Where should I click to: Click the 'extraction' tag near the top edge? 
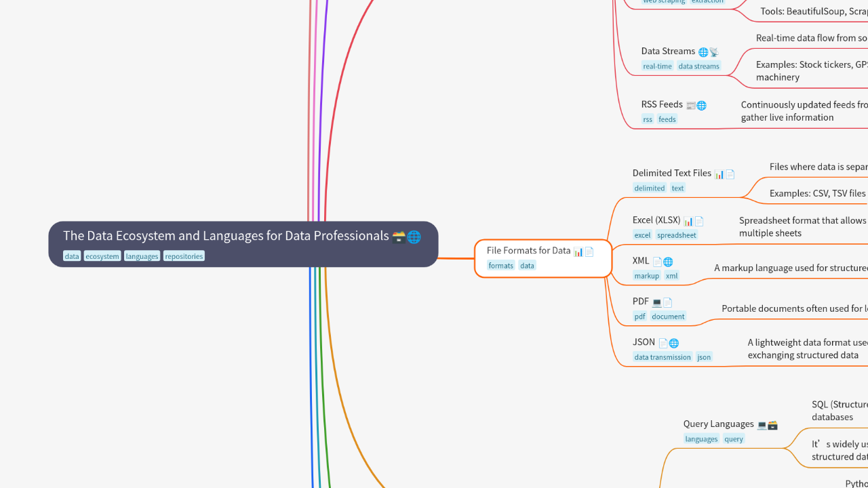click(x=707, y=2)
